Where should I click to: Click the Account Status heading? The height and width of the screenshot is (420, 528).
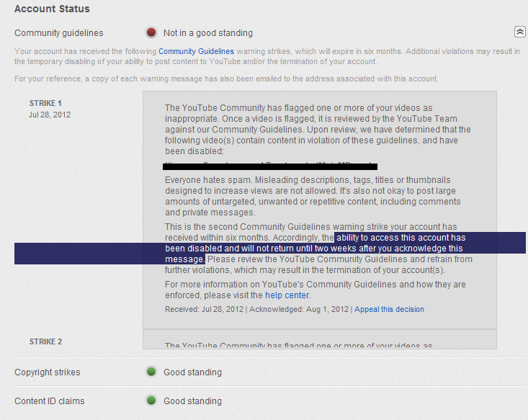(x=52, y=9)
